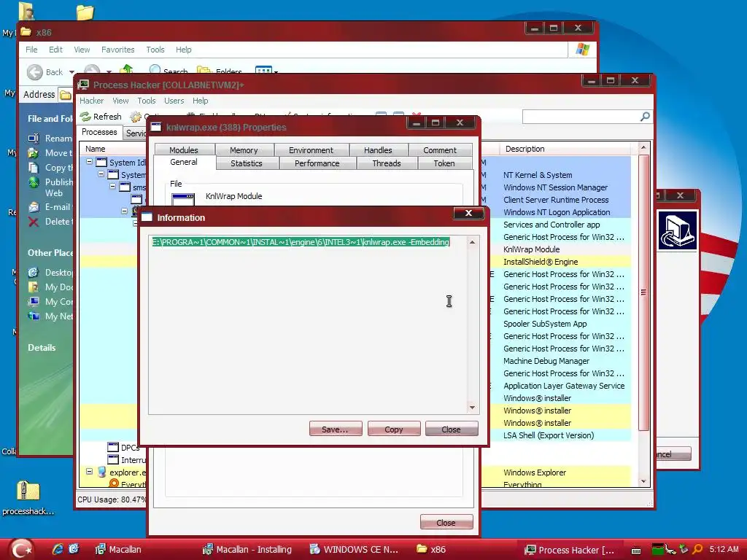The height and width of the screenshot is (560, 747).
Task: Open the Performance tab
Action: pyautogui.click(x=317, y=163)
